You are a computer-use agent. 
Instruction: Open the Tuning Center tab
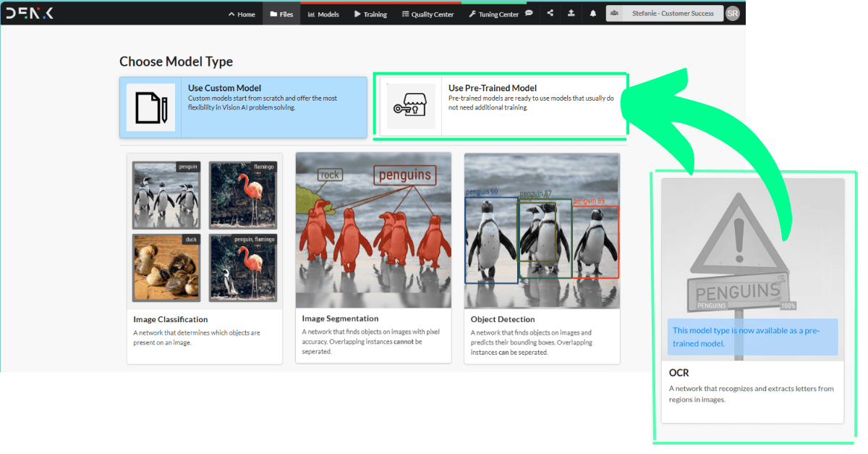tap(493, 14)
